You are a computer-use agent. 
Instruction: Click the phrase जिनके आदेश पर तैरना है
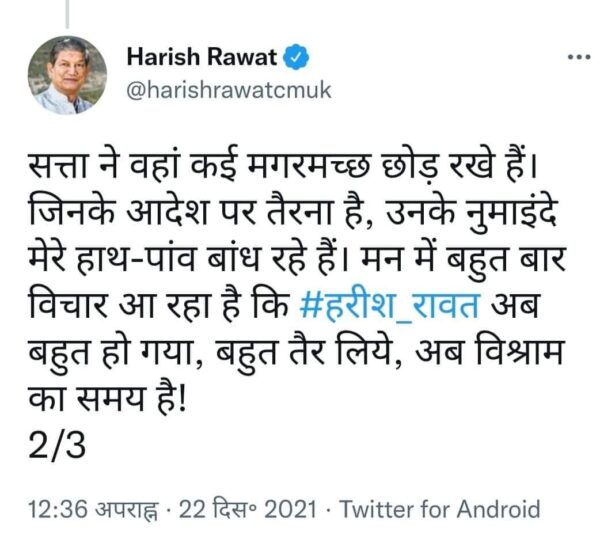click(x=194, y=213)
